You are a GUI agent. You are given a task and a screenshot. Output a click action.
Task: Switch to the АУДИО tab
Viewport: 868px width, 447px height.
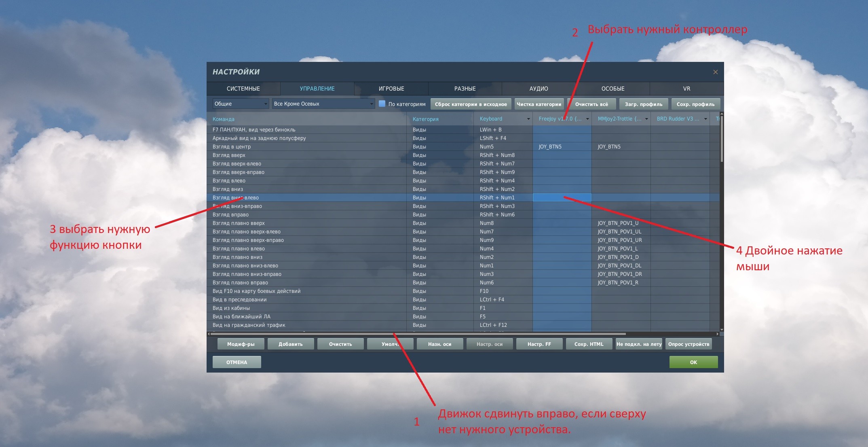(x=539, y=89)
